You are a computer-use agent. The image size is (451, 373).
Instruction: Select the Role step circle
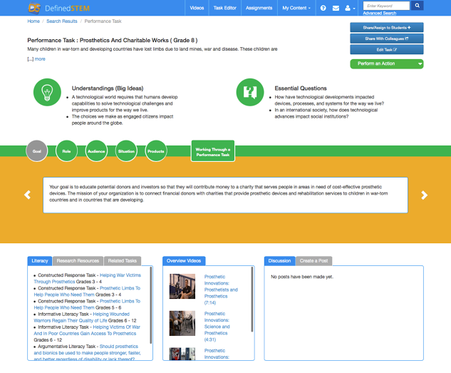67,151
